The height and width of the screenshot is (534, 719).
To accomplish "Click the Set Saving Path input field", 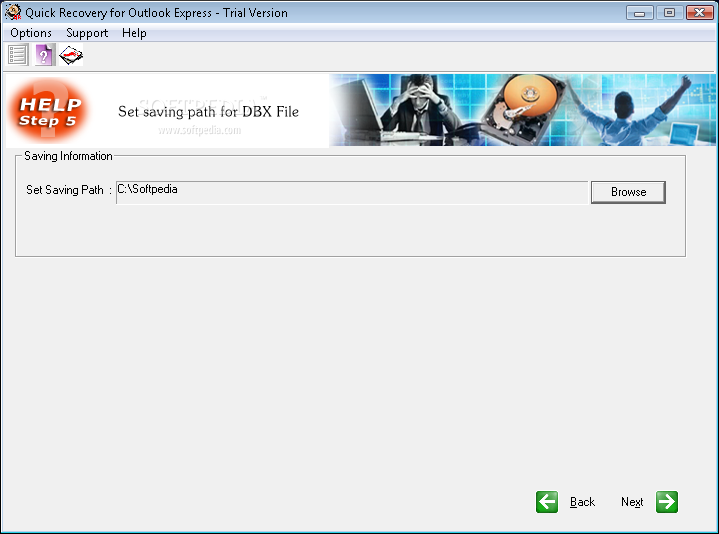I will pos(352,193).
